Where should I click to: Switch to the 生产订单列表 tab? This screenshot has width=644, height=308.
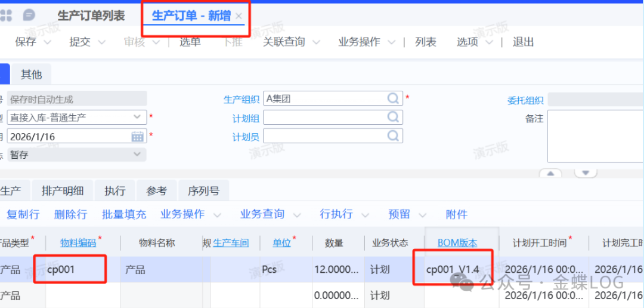coord(91,16)
